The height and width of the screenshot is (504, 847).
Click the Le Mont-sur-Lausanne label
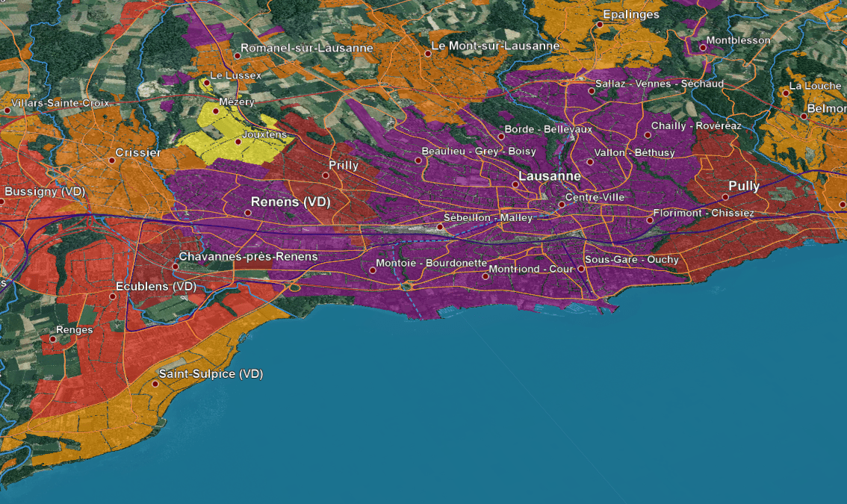point(495,46)
